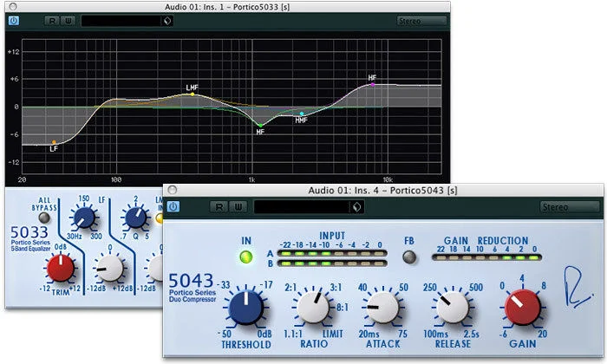Click the blue Q knob .7 to 5
This screenshot has height=364, width=607.
pos(135,218)
